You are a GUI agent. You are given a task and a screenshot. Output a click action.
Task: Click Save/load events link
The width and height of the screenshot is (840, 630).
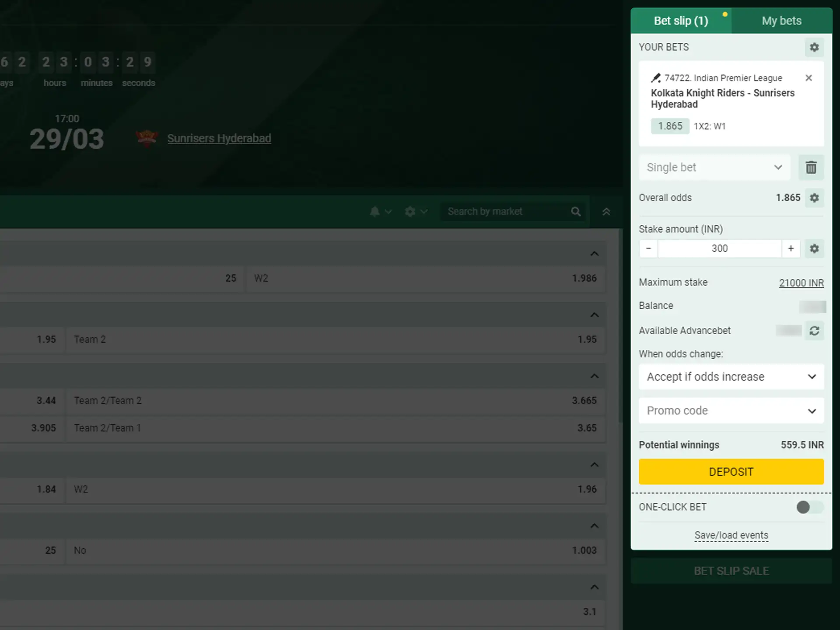[x=731, y=535]
